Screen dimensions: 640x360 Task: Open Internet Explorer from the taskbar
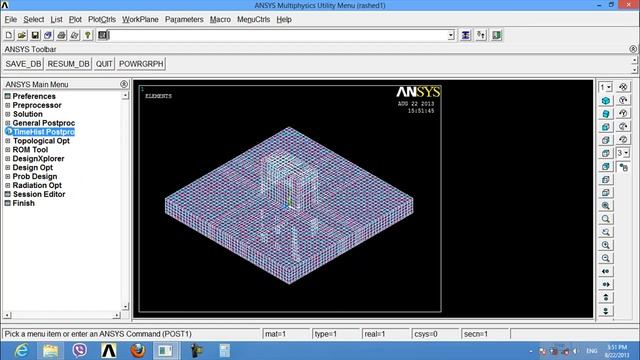(21, 351)
